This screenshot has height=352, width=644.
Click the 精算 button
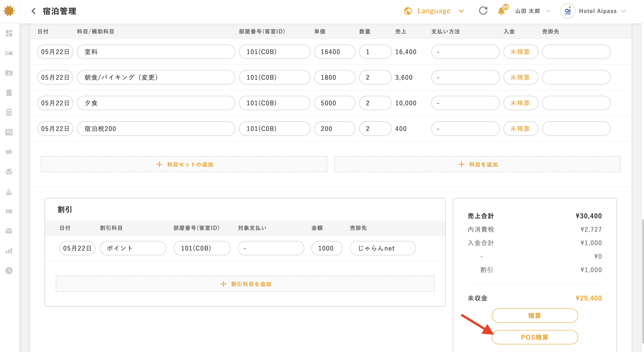pos(535,316)
